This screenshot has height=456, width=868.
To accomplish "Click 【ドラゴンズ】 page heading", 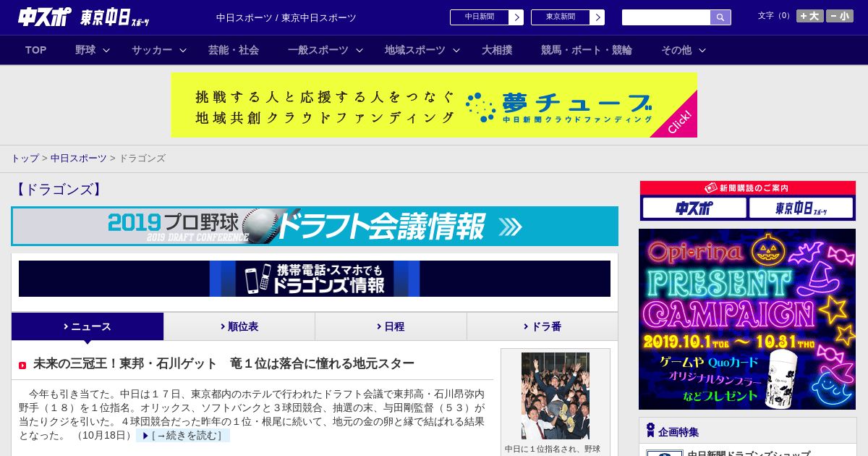I will [59, 190].
